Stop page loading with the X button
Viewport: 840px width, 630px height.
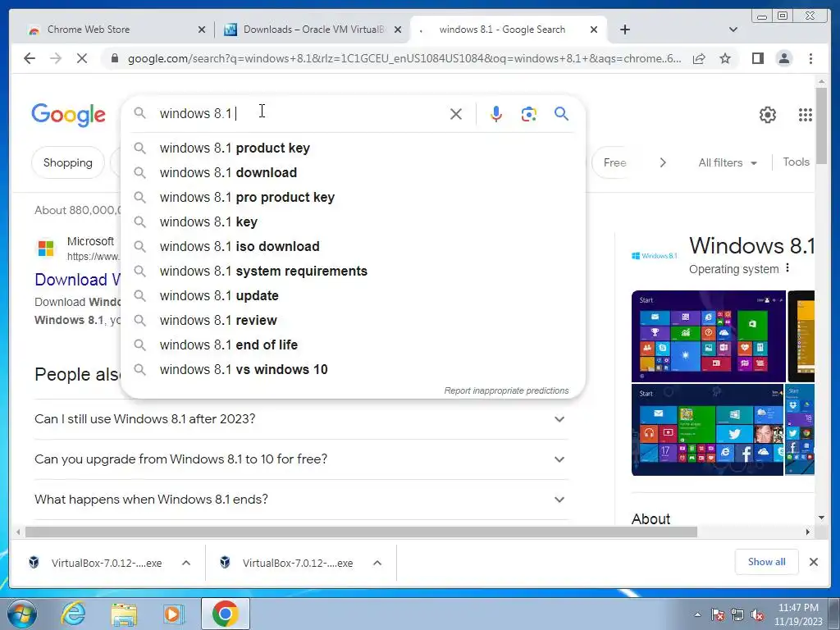[x=81, y=58]
